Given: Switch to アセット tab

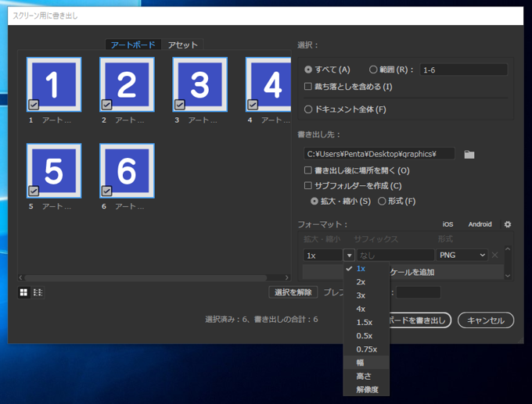Looking at the screenshot, I should (182, 45).
